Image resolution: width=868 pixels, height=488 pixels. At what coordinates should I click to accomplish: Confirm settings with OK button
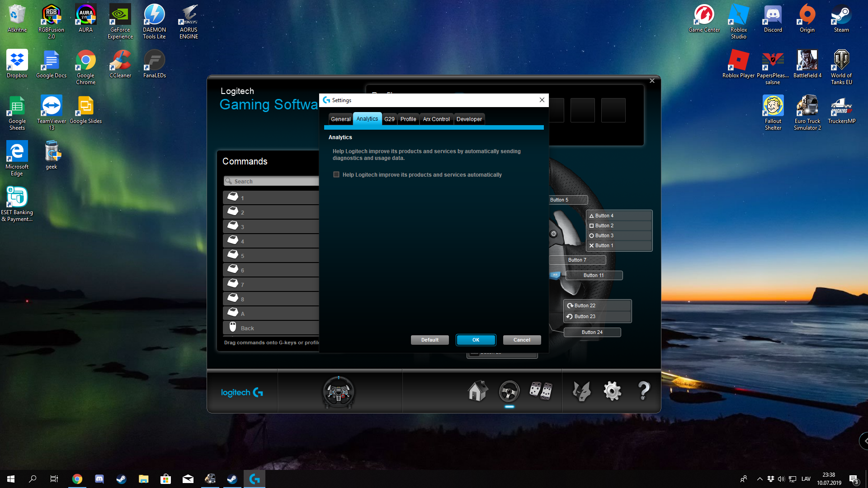pyautogui.click(x=476, y=340)
